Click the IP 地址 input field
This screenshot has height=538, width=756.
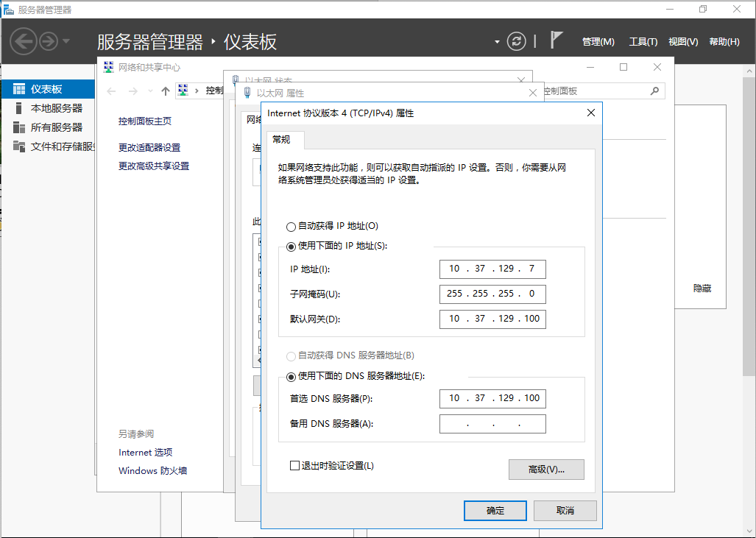click(x=492, y=269)
